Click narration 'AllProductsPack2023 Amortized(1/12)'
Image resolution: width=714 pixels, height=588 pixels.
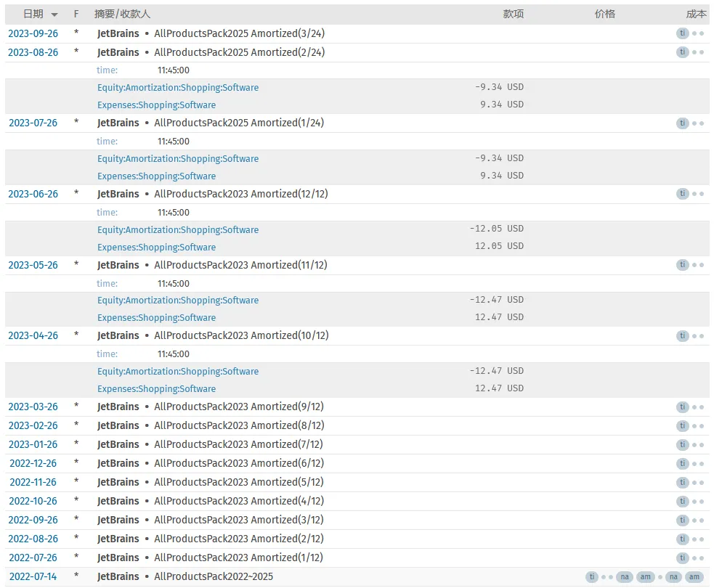point(239,558)
